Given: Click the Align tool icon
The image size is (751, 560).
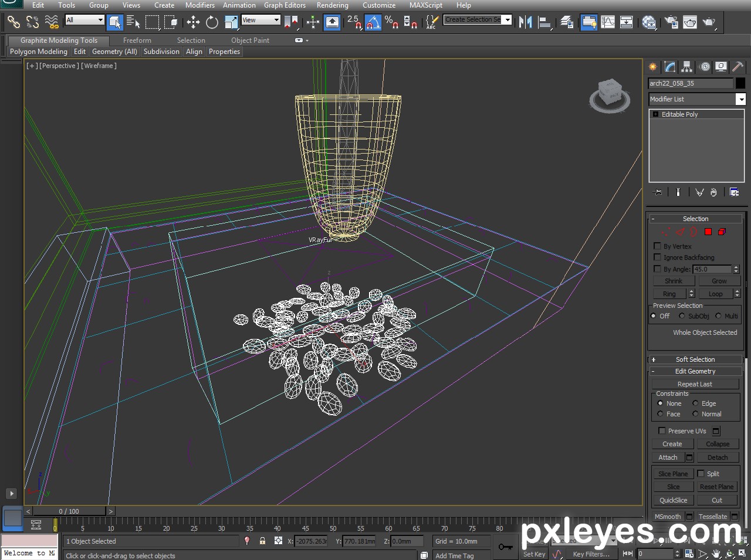Looking at the screenshot, I should 545,22.
